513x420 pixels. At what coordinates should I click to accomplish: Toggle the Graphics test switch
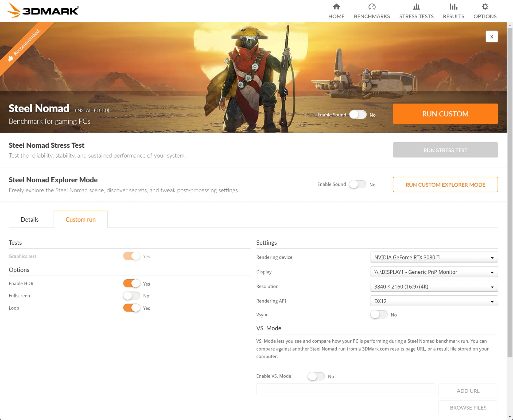click(131, 256)
